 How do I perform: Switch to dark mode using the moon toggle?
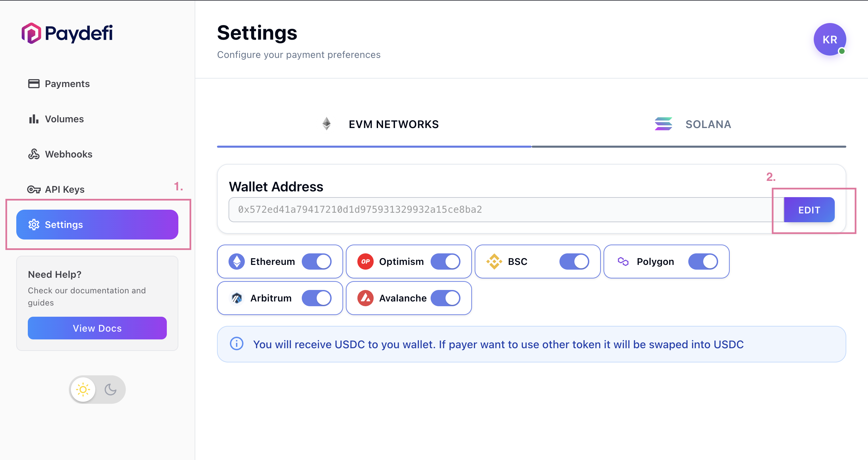coord(111,389)
